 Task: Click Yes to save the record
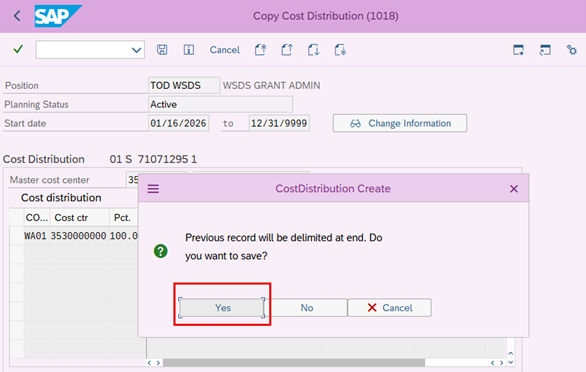tap(222, 308)
